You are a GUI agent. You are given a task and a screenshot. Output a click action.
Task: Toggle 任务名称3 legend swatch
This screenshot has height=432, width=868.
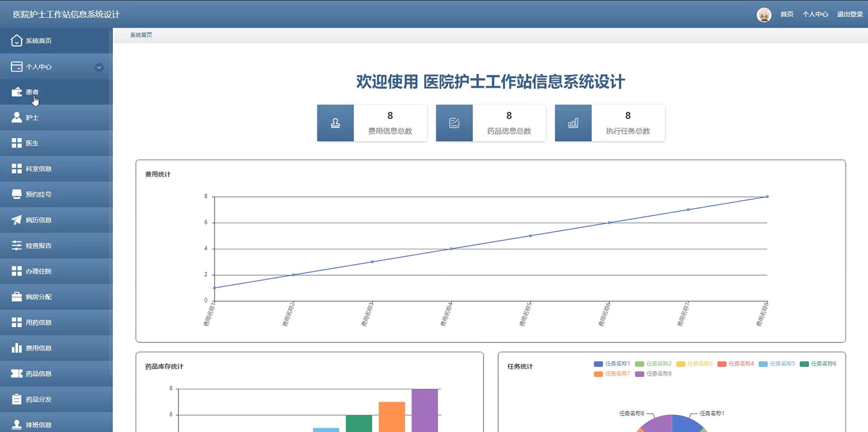[x=680, y=364]
